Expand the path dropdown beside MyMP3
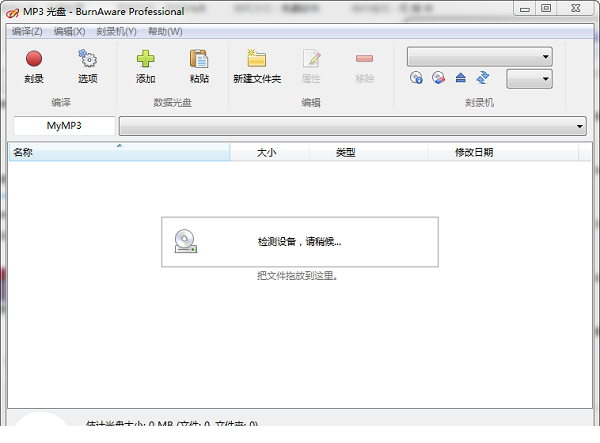 [352, 126]
